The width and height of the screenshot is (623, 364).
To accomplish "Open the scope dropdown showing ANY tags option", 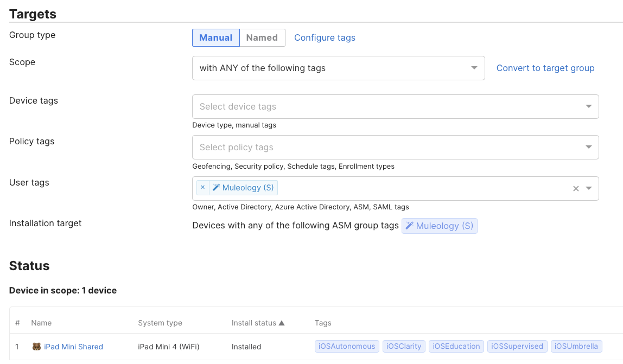I will pyautogui.click(x=339, y=68).
